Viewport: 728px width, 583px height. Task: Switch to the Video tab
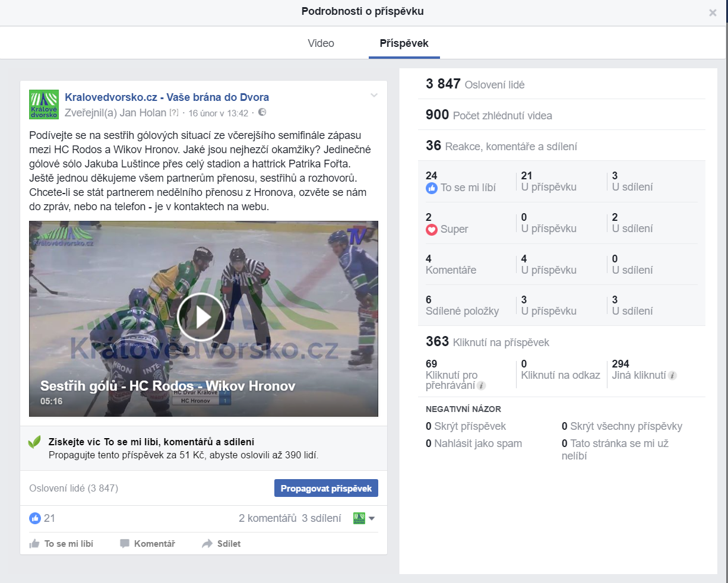pos(321,43)
